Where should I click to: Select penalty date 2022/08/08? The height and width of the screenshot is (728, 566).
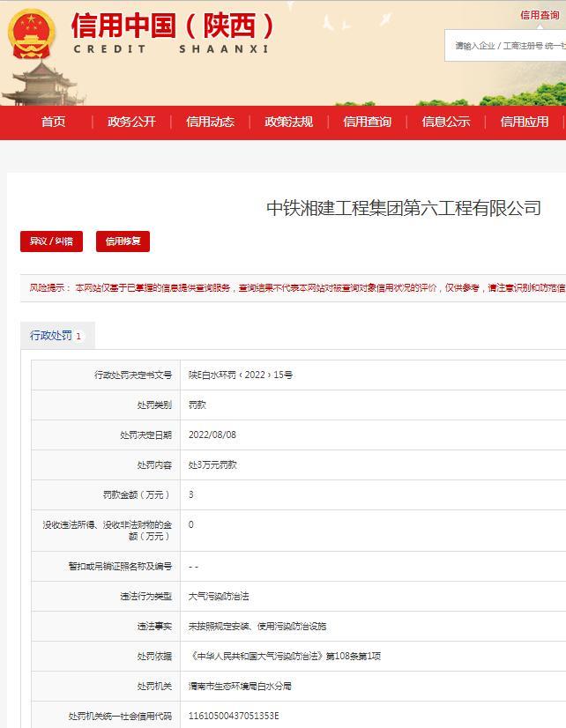tap(212, 435)
